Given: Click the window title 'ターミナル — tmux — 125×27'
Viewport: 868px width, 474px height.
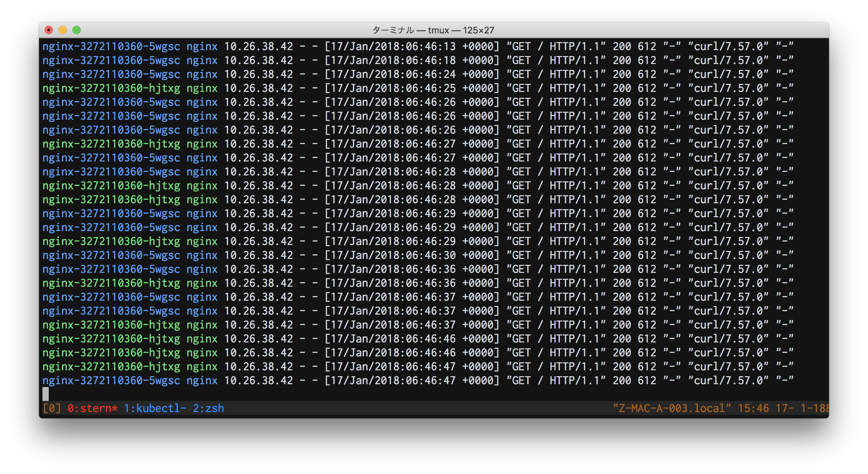Looking at the screenshot, I should coord(433,30).
